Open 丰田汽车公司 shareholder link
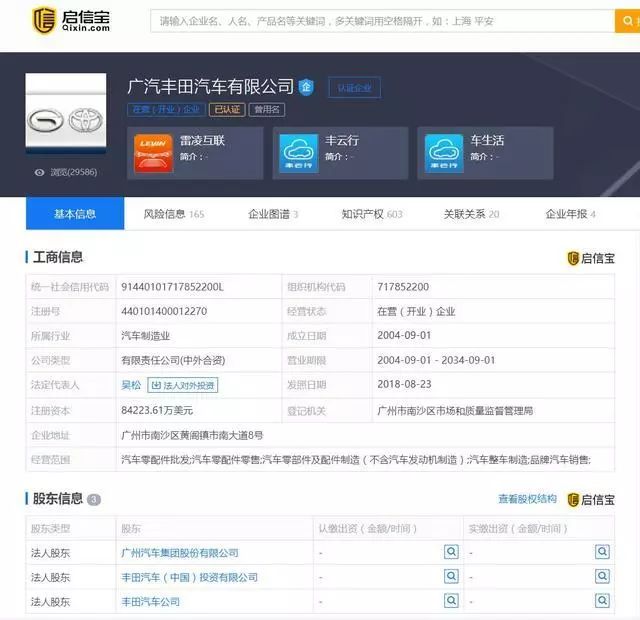Viewport: 640px width, 620px height. [151, 602]
